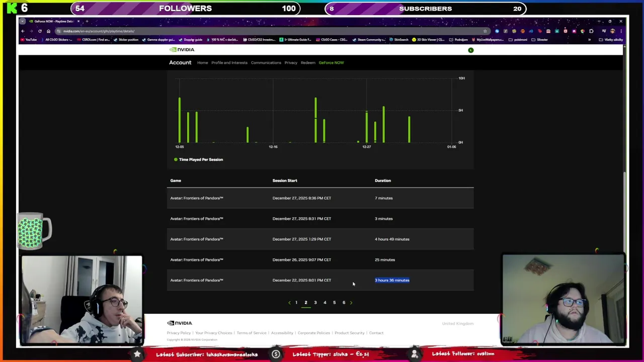Click the address bar URL

click(99, 31)
